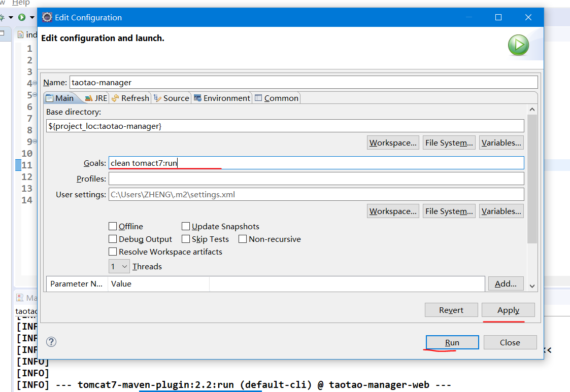Click the Revert button

(x=451, y=310)
